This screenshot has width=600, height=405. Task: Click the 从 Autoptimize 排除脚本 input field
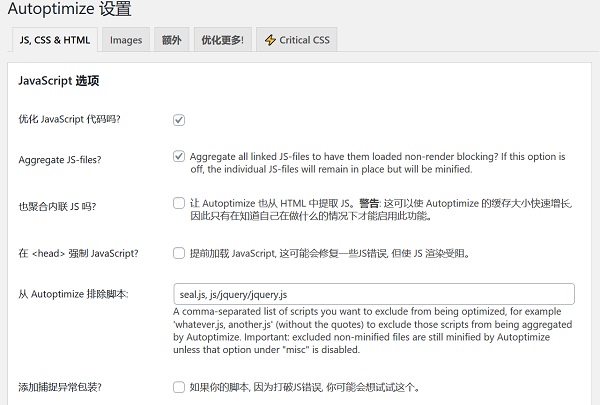tap(374, 294)
